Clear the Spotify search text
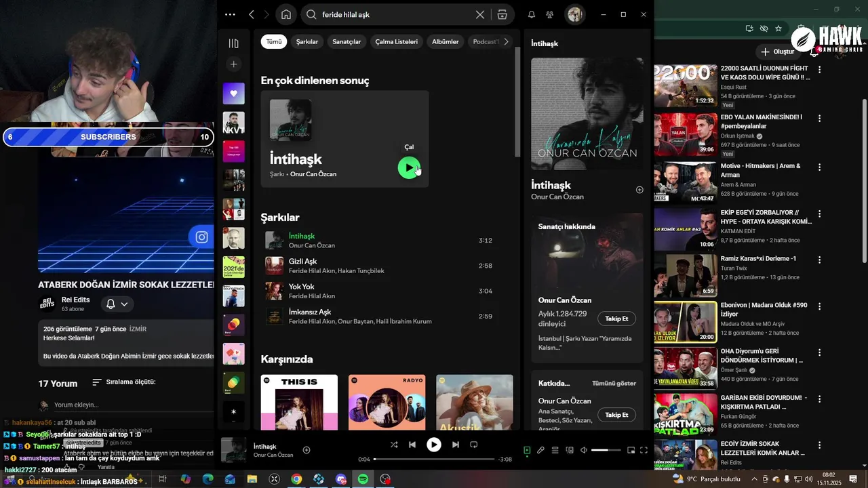Screen dimensions: 868x488 coord(480,14)
